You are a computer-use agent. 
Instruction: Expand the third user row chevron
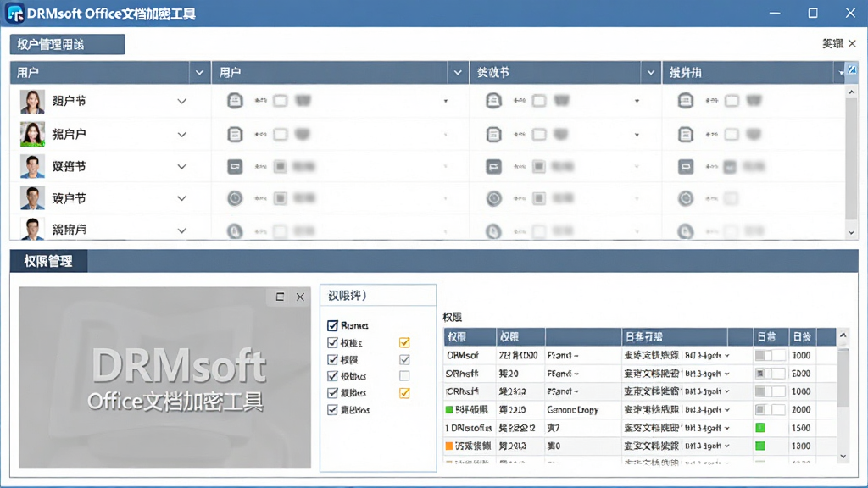pos(181,167)
